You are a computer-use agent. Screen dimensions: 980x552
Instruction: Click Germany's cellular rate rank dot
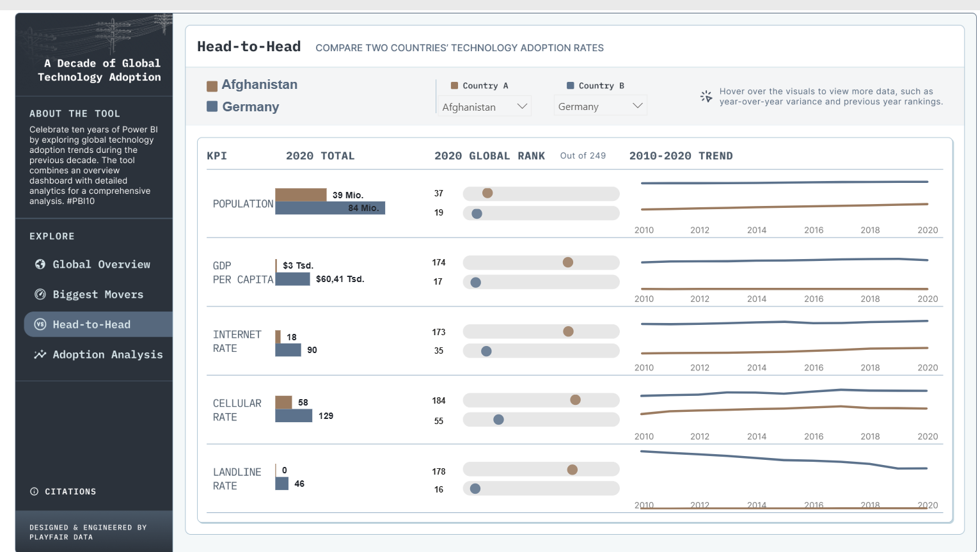[x=499, y=420]
